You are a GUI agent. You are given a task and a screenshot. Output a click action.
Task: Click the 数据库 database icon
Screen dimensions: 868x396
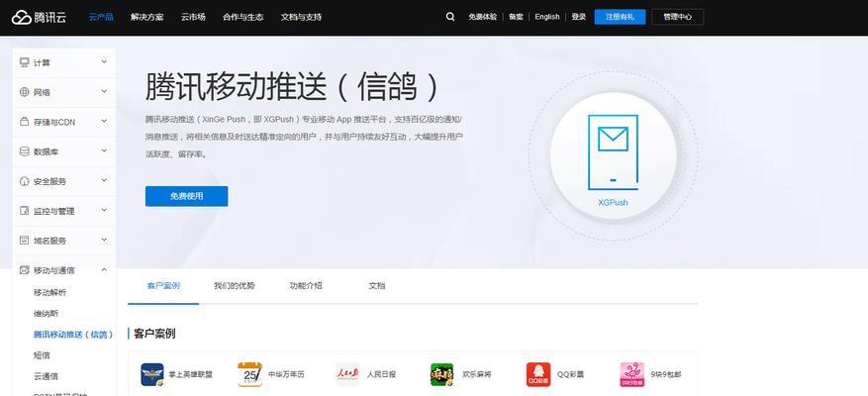pos(25,151)
